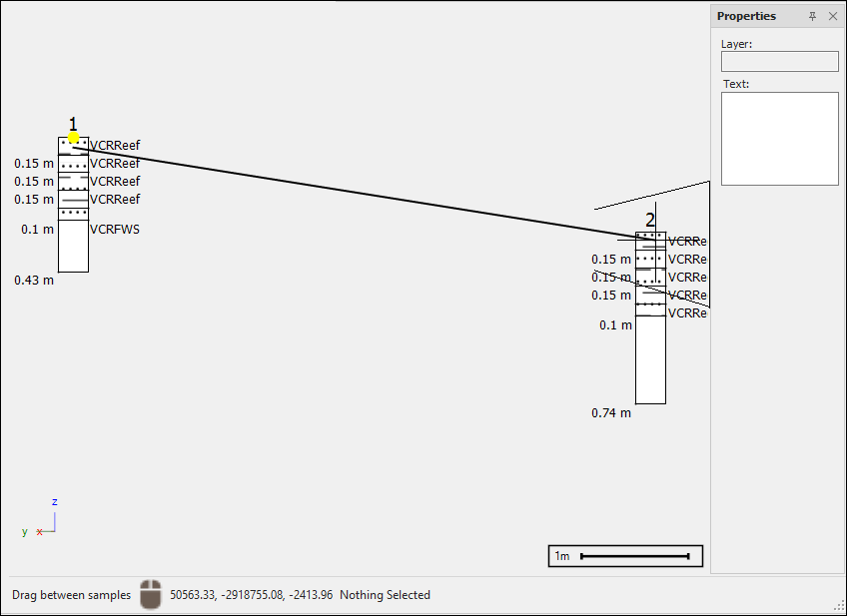Click the 0.43 m depth label

(x=34, y=281)
